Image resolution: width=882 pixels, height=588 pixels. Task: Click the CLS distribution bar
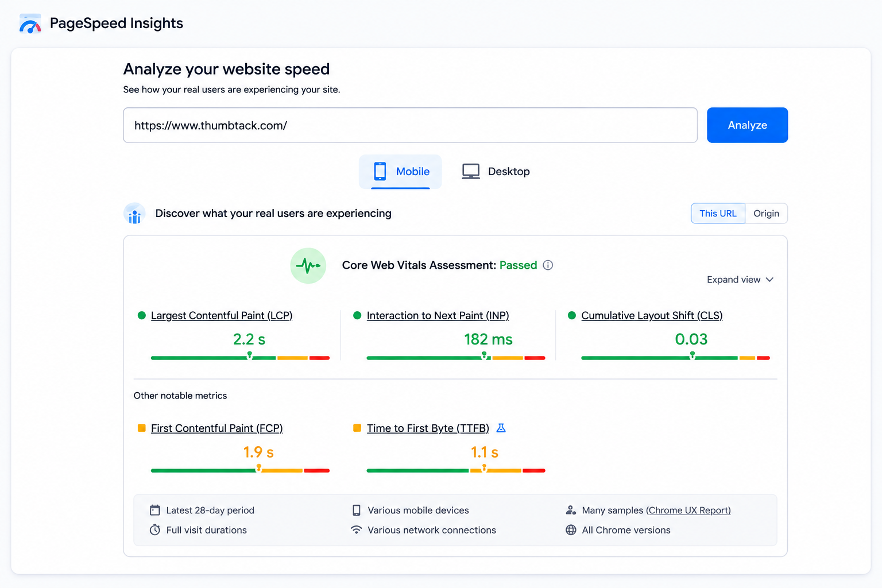(675, 358)
